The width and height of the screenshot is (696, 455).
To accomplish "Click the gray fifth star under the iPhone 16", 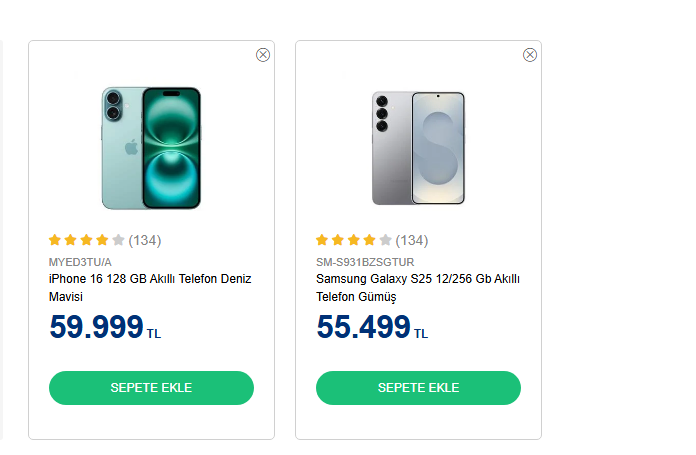I will tap(119, 240).
